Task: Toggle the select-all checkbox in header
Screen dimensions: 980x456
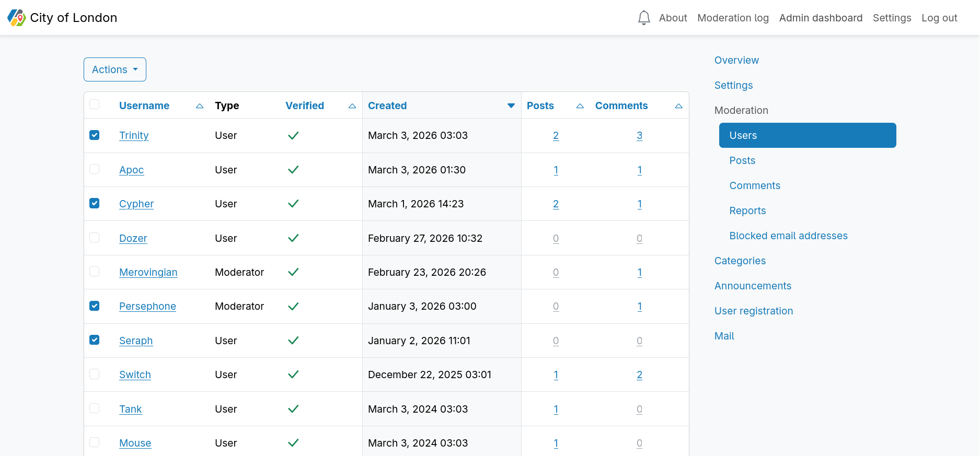Action: (95, 104)
